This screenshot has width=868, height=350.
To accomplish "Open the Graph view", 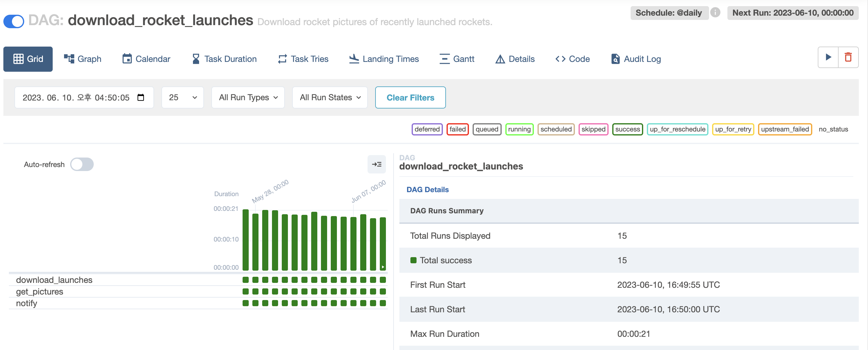I will coord(83,59).
